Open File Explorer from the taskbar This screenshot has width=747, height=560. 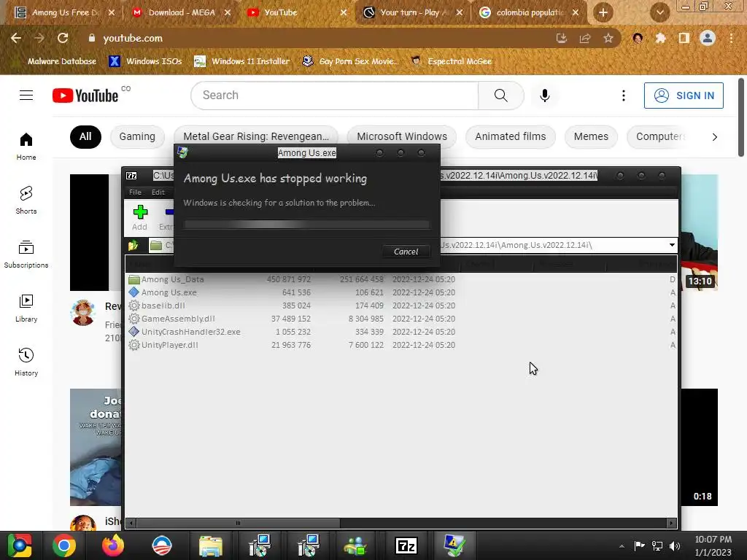(211, 545)
